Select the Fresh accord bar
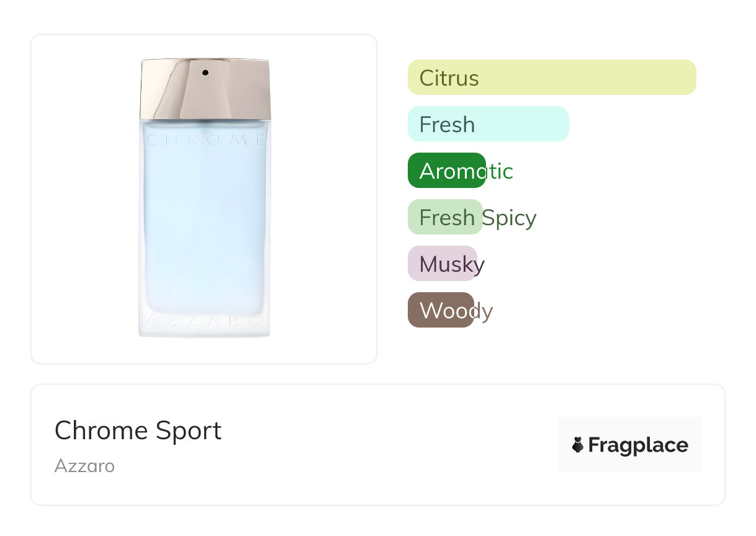Screen dimensions: 756x536 [x=488, y=124]
